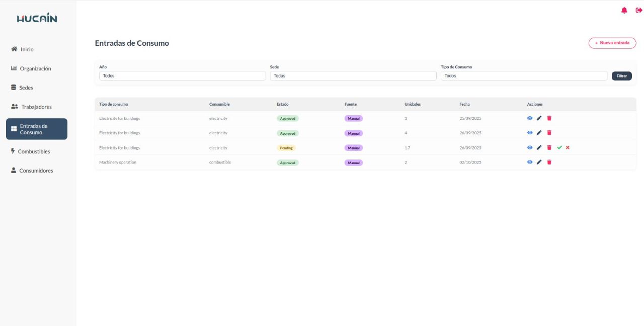Click the notification bell icon
This screenshot has height=326, width=644.
tap(624, 11)
